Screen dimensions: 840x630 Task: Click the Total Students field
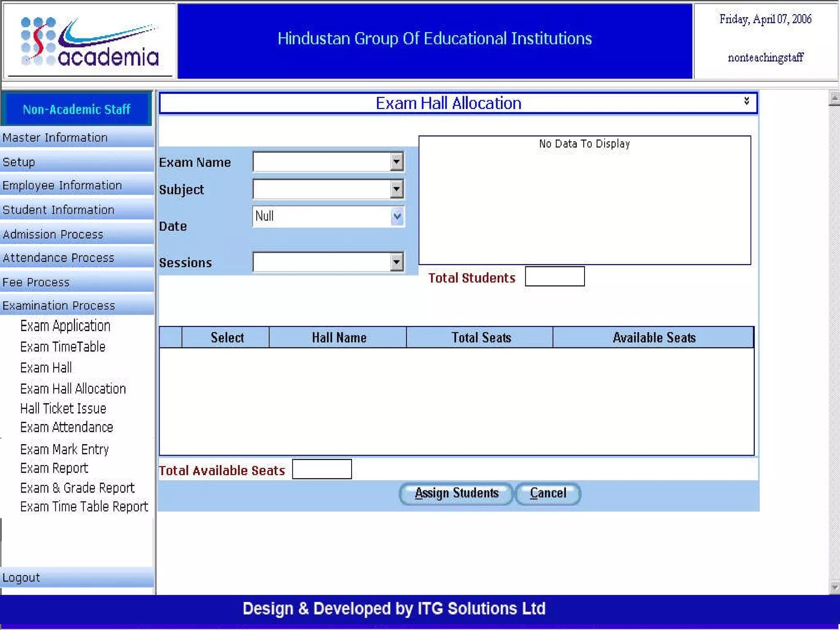tap(555, 276)
